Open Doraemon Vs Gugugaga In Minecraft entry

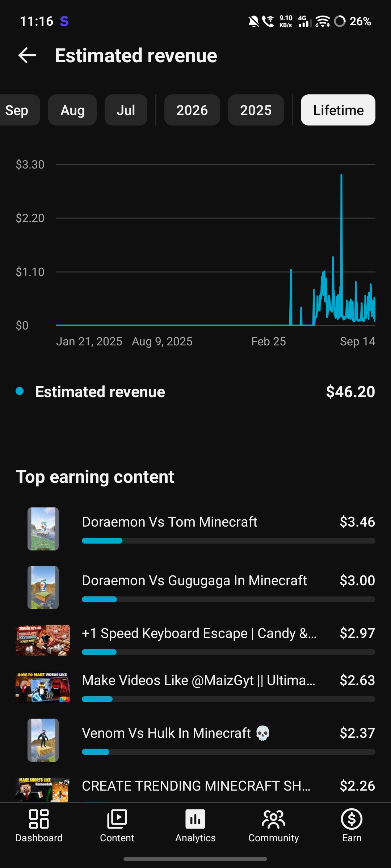[x=195, y=587]
